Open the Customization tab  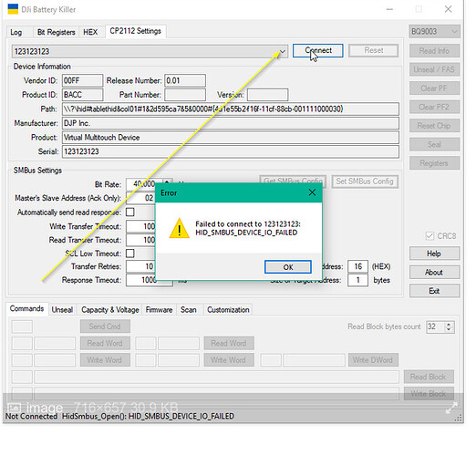(x=228, y=310)
